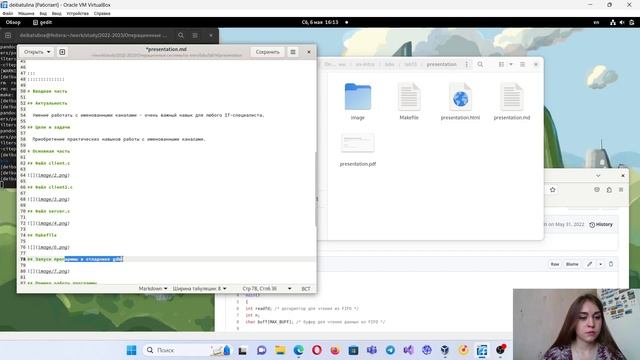The image size is (640, 360).
Task: Click the new document icon in gedit
Action: 62,52
